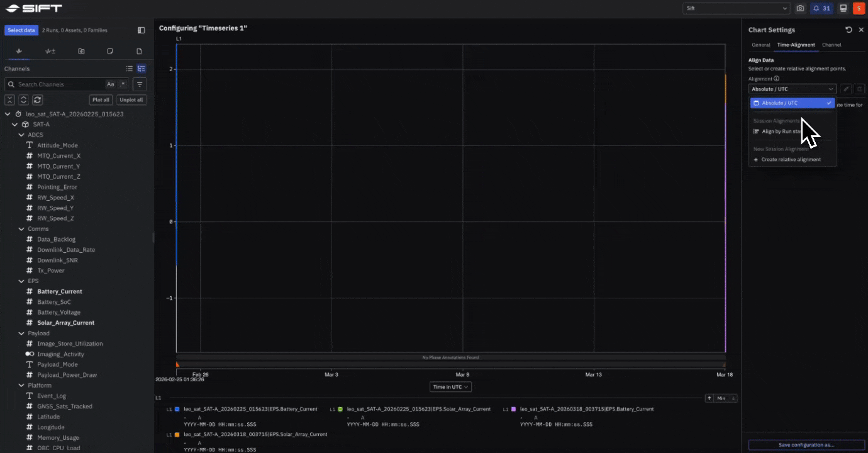Switch to the General settings tab

[760, 45]
